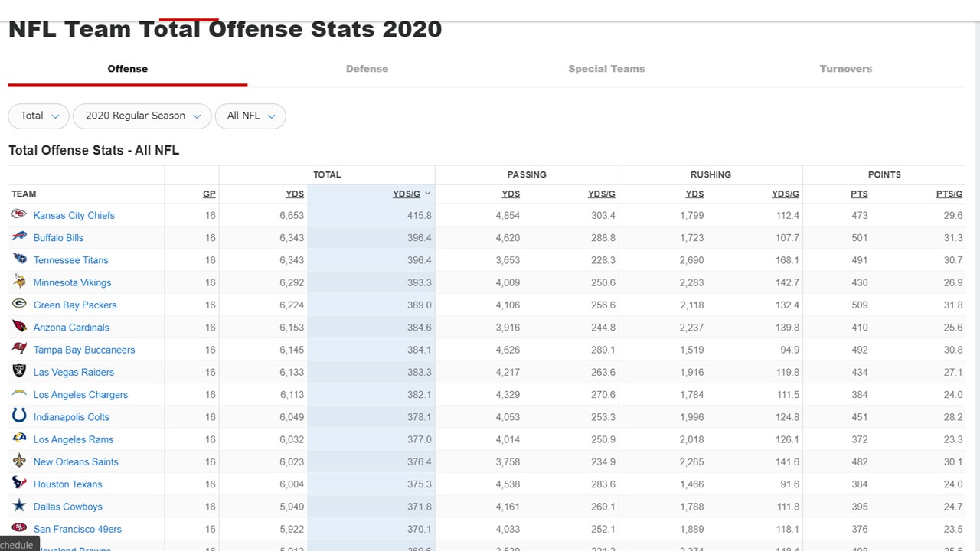Image resolution: width=980 pixels, height=551 pixels.
Task: Open Tampa Bay Buccaneers team link
Action: pyautogui.click(x=84, y=350)
